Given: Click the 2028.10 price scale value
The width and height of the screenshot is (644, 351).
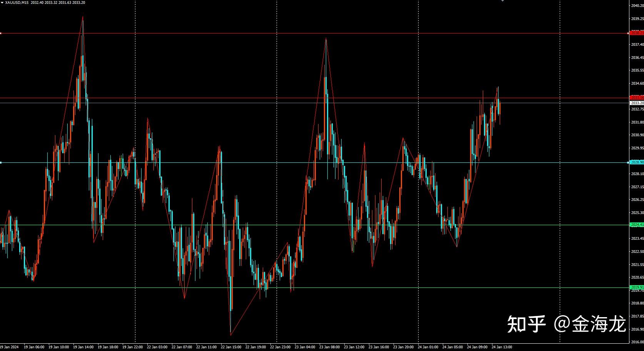Looking at the screenshot, I should coord(637,174).
